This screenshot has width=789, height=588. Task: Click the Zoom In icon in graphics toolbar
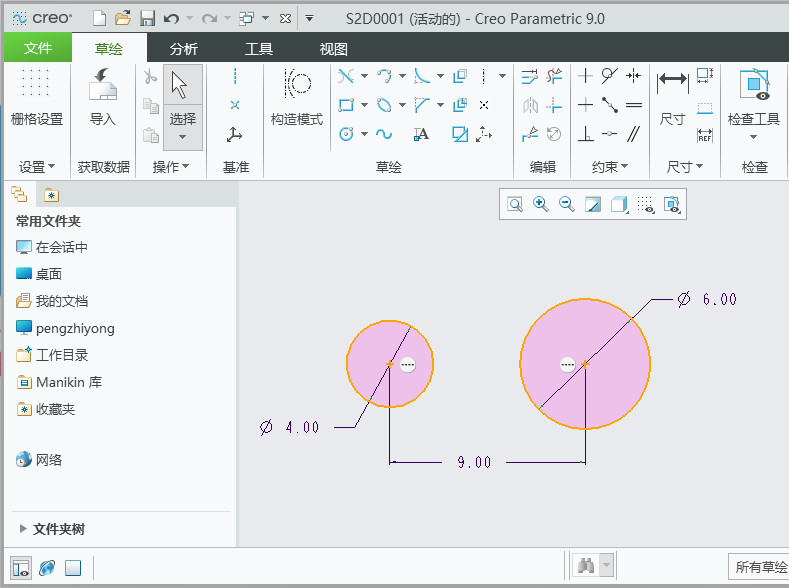[541, 204]
